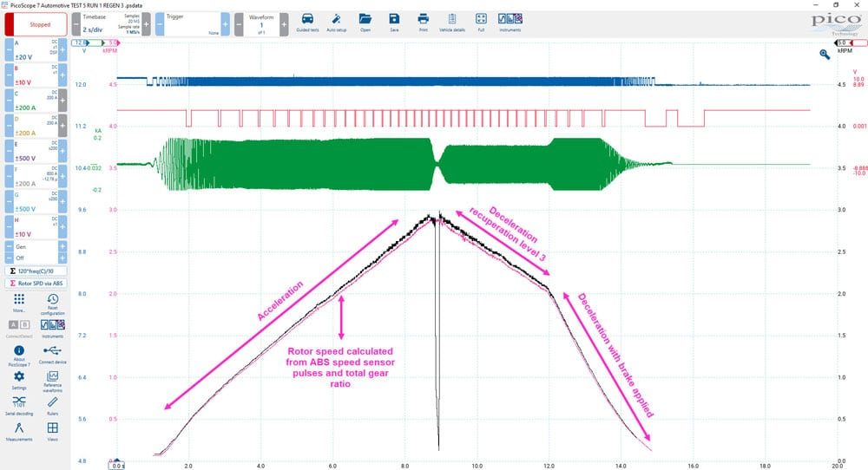This screenshot has width=868, height=470.
Task: Start capture with the Stopped button
Action: coord(36,24)
